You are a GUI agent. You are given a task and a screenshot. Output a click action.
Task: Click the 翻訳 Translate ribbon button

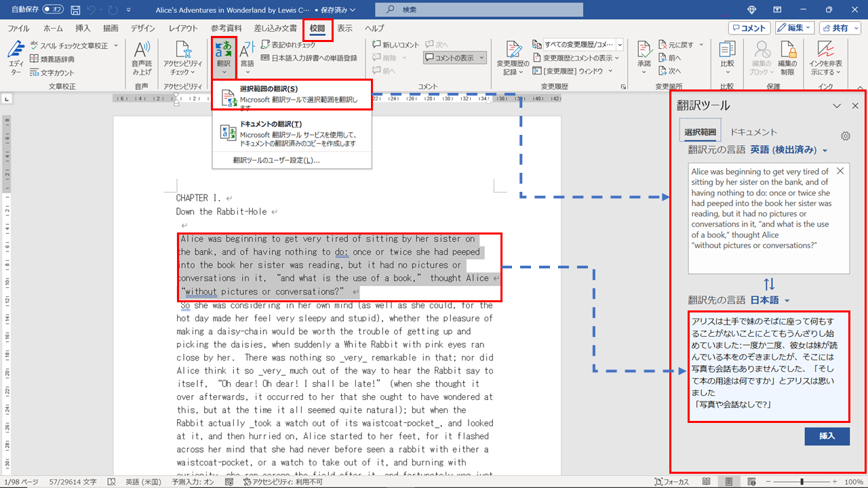[x=223, y=58]
